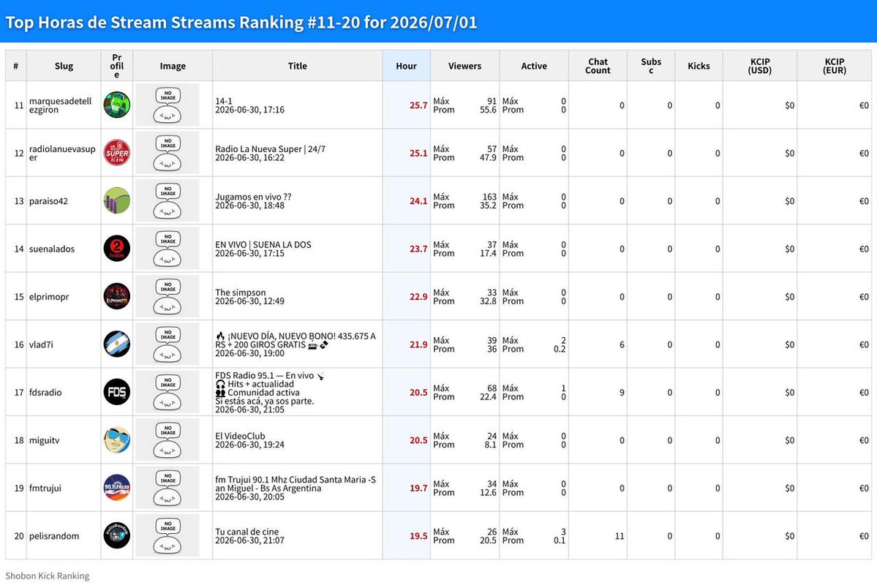877x588 pixels.
Task: Click hour value 25.7
Action: click(x=418, y=105)
